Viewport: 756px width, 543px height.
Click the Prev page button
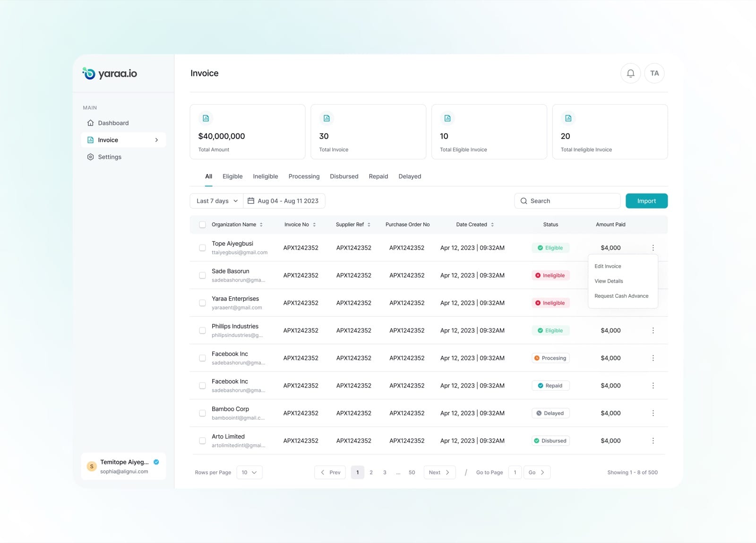(x=330, y=472)
